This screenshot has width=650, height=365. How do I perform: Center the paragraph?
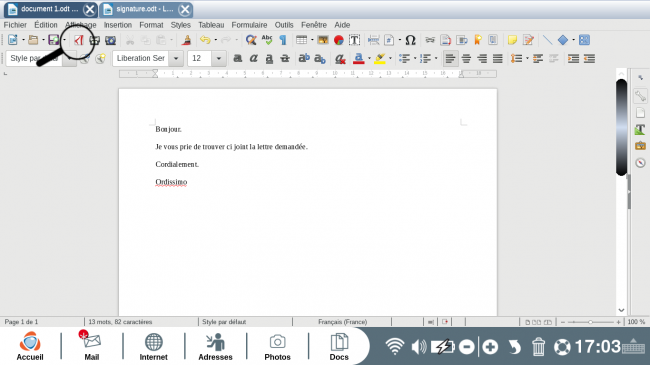pyautogui.click(x=466, y=58)
